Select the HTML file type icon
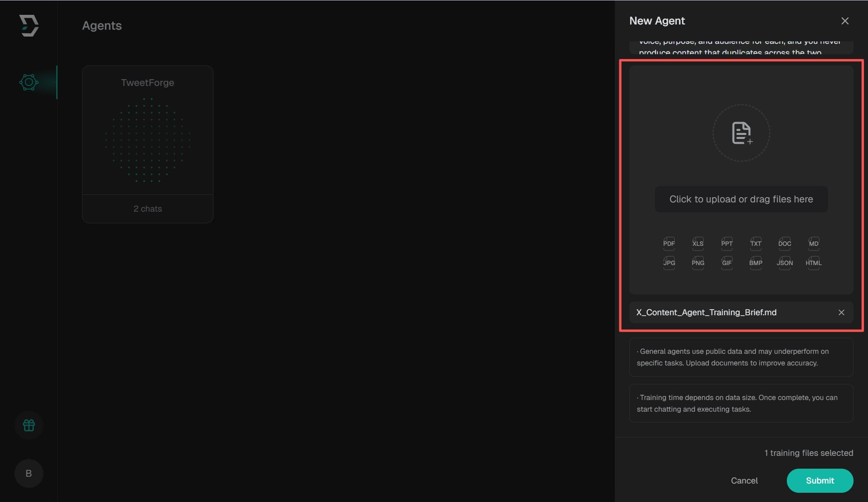868x502 pixels. coord(813,263)
